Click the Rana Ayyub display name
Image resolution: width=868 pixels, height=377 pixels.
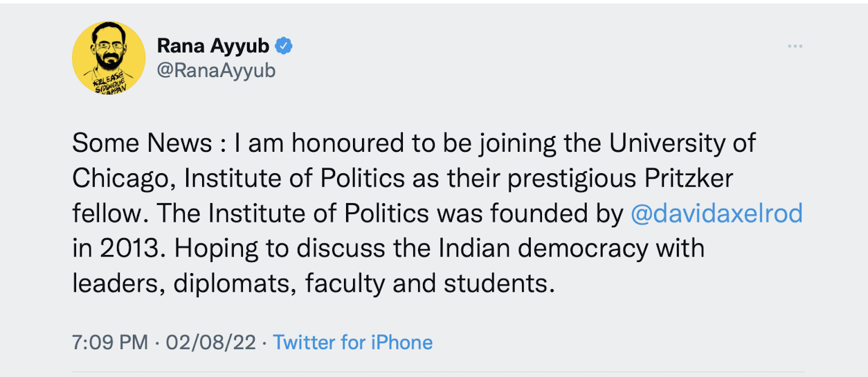[214, 46]
